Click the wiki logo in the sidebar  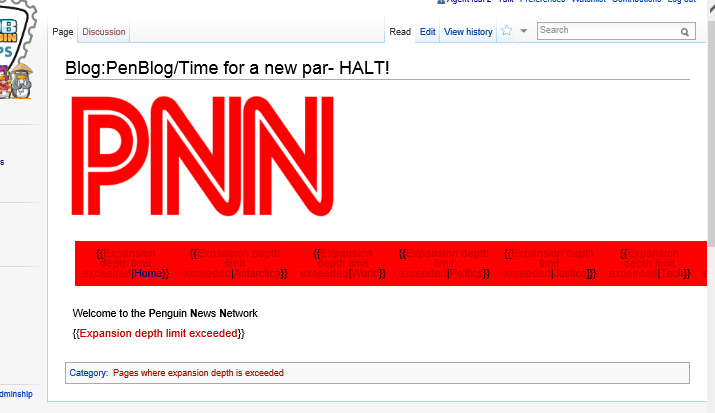coord(16,50)
